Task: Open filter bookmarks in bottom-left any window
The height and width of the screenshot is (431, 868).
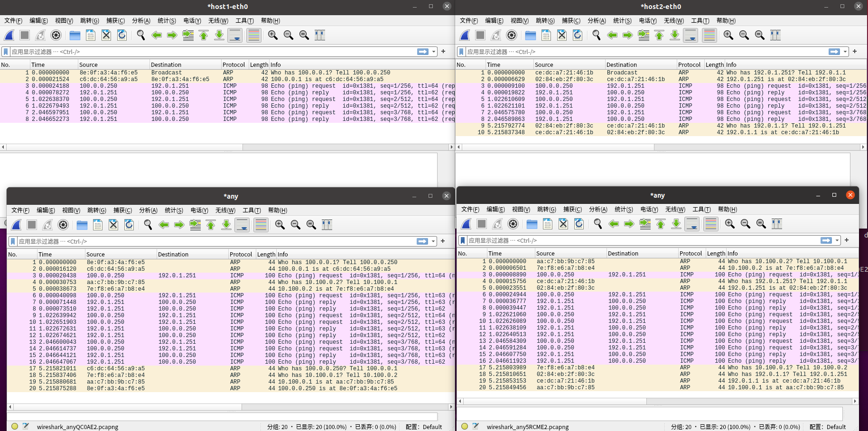Action: (x=13, y=241)
